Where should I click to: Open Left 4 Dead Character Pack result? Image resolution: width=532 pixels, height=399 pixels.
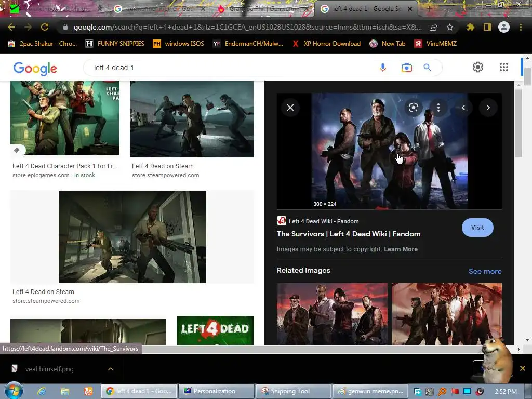pyautogui.click(x=65, y=166)
